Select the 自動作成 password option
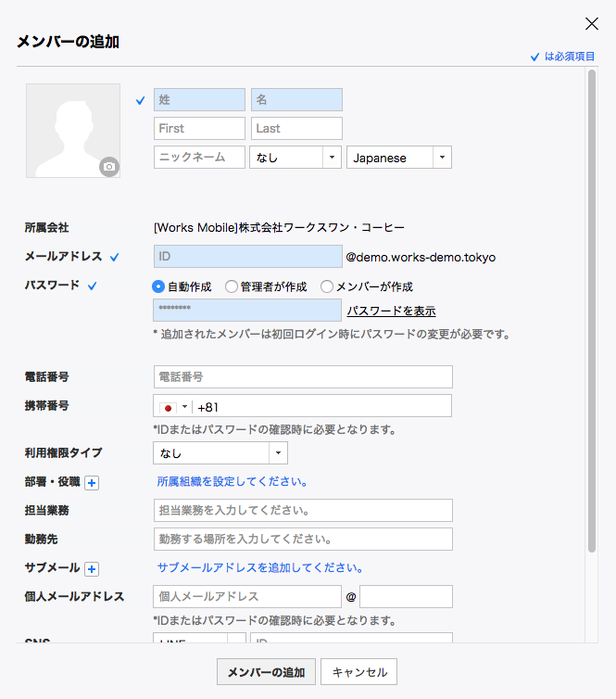The width and height of the screenshot is (616, 699). click(158, 286)
